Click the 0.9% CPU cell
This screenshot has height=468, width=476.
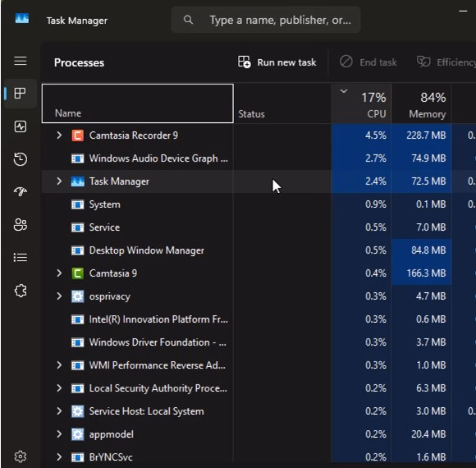[x=361, y=204]
